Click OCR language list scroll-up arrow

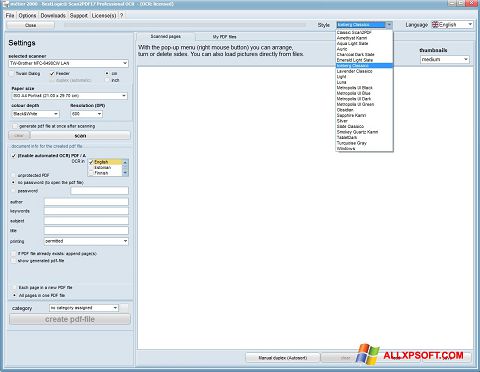(125, 162)
